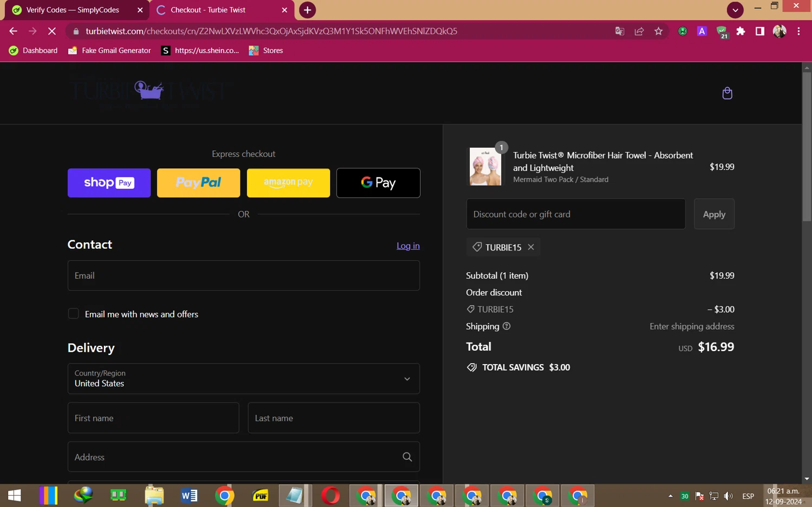Open the Chrome three-dot menu
812x507 pixels.
[x=798, y=31]
